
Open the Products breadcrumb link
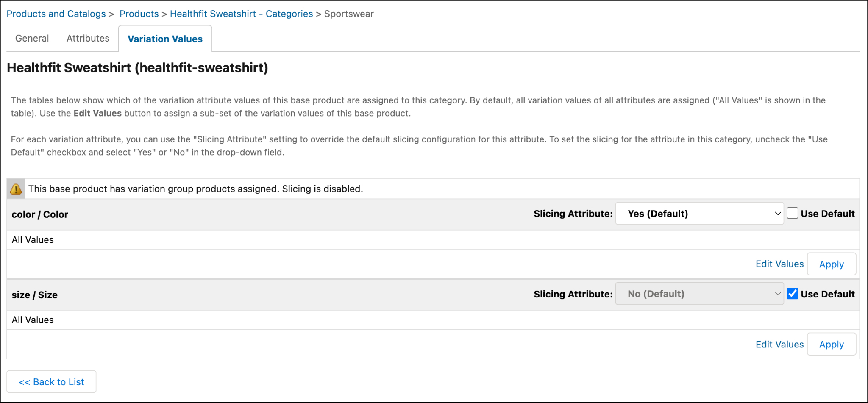[x=139, y=14]
